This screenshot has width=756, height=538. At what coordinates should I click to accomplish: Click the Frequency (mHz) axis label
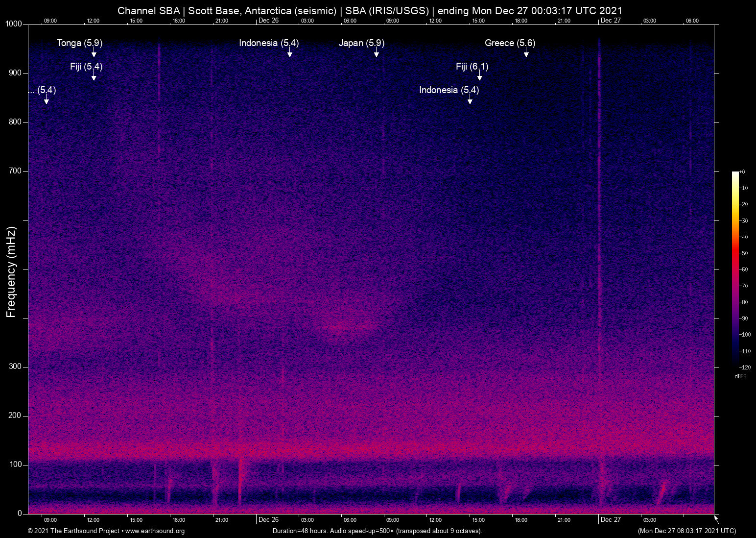click(x=11, y=272)
